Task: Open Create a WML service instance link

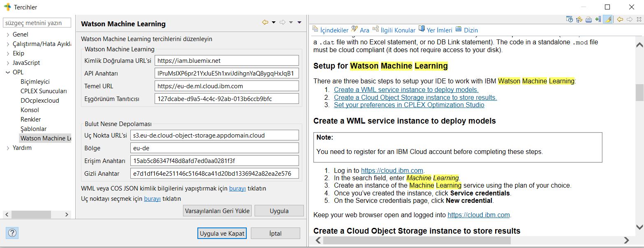Action: [x=406, y=90]
